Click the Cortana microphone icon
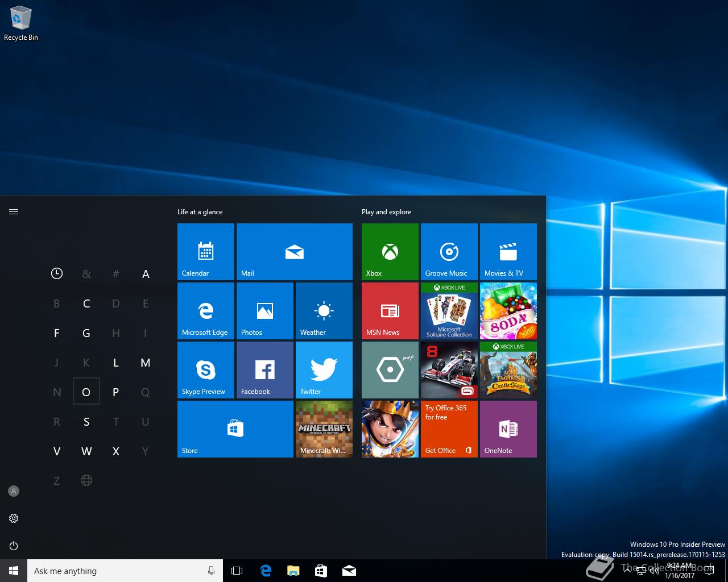 (x=211, y=571)
